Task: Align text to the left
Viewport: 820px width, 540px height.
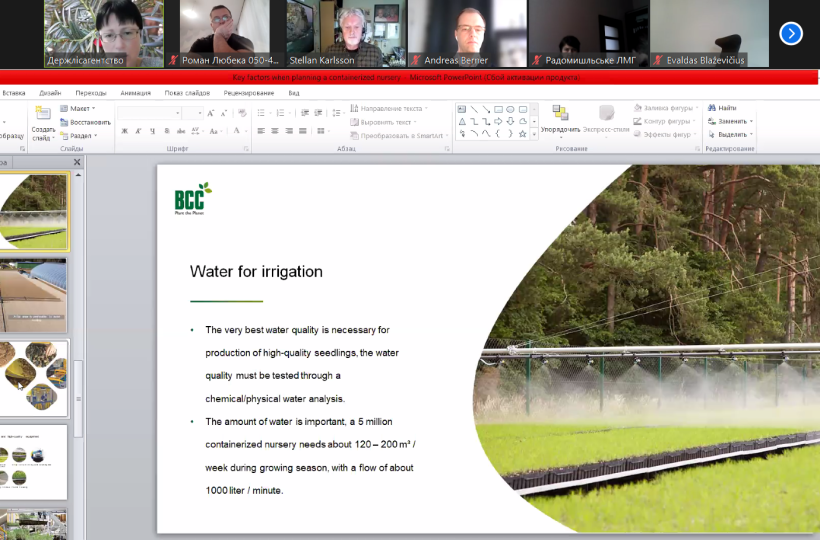Action: (261, 131)
